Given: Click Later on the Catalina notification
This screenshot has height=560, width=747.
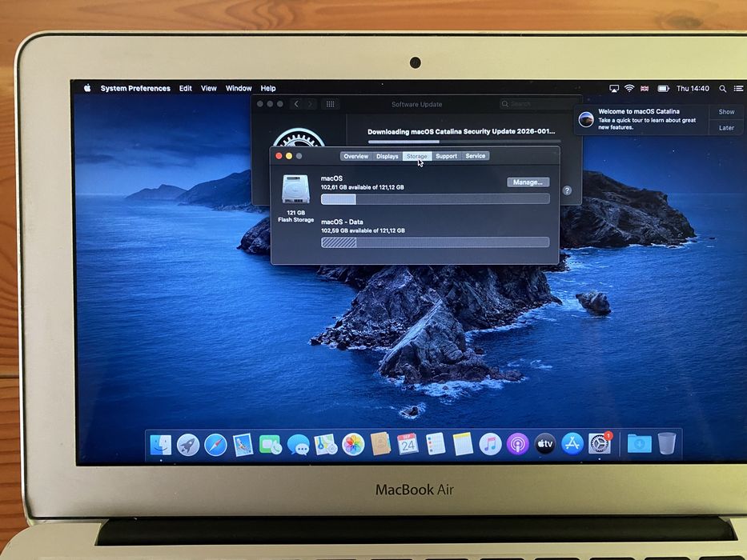Looking at the screenshot, I should pyautogui.click(x=726, y=128).
